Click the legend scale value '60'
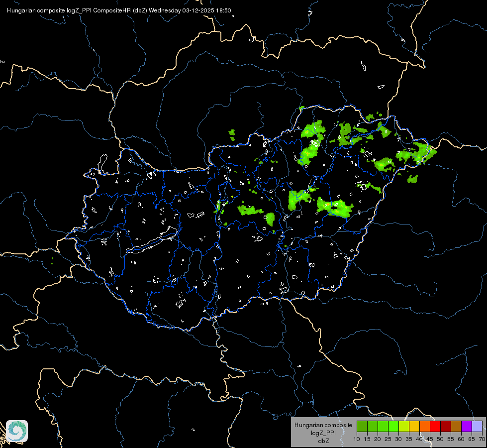 coord(461,439)
